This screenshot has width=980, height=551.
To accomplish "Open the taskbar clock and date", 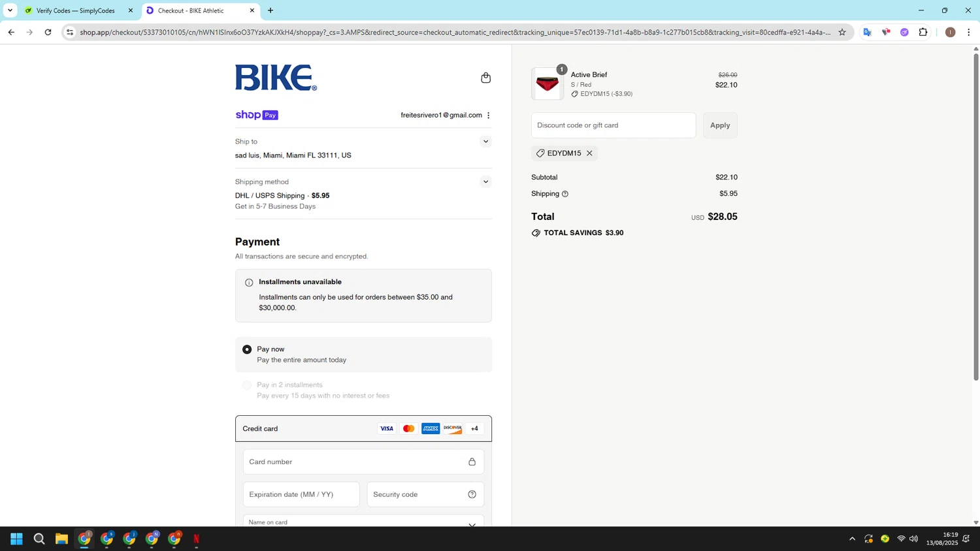I will 941,539.
